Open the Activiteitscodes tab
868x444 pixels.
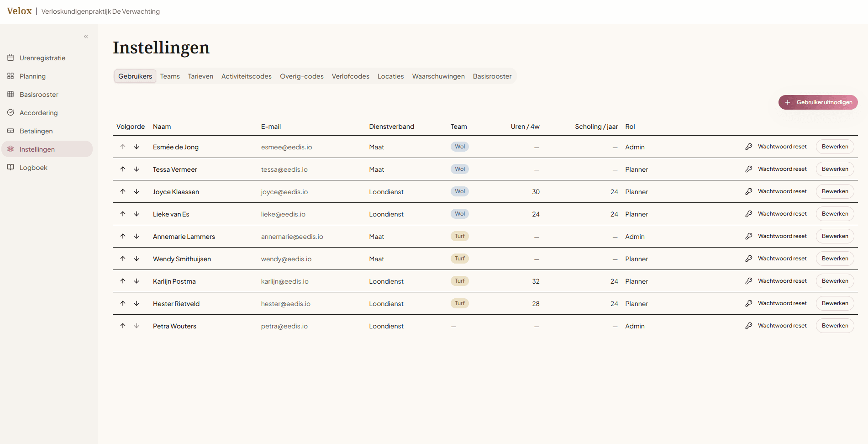point(247,76)
